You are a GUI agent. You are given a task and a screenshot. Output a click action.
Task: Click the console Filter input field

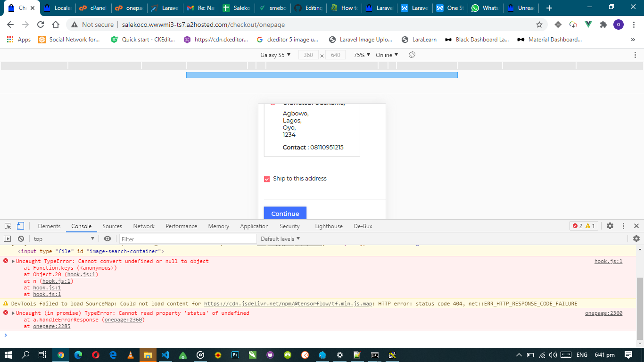click(188, 239)
